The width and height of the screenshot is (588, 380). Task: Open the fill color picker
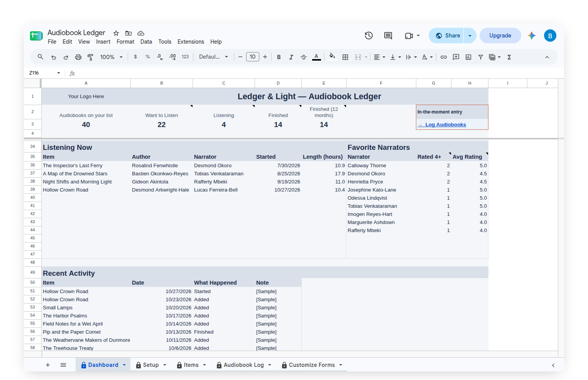(332, 57)
